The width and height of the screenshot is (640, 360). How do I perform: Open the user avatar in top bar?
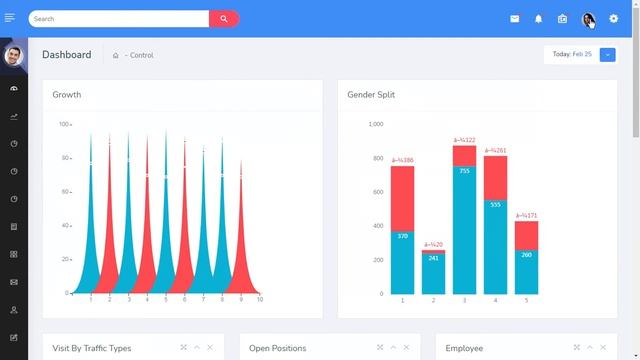pos(588,19)
